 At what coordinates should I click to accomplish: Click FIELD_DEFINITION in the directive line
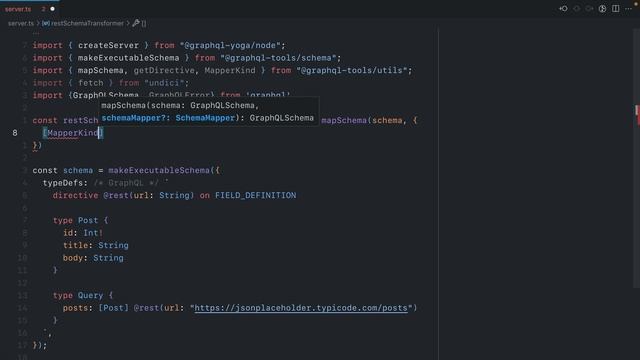coord(256,196)
